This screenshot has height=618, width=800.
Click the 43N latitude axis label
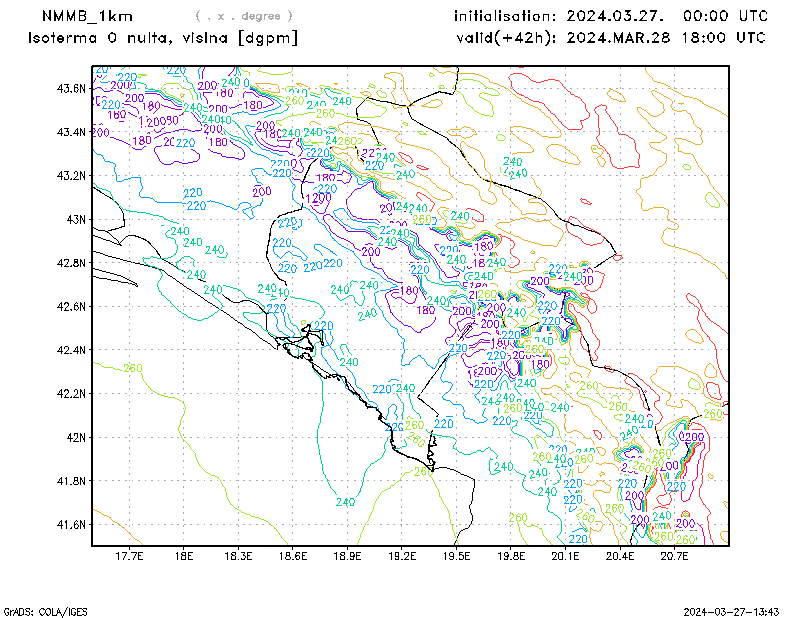(77, 219)
